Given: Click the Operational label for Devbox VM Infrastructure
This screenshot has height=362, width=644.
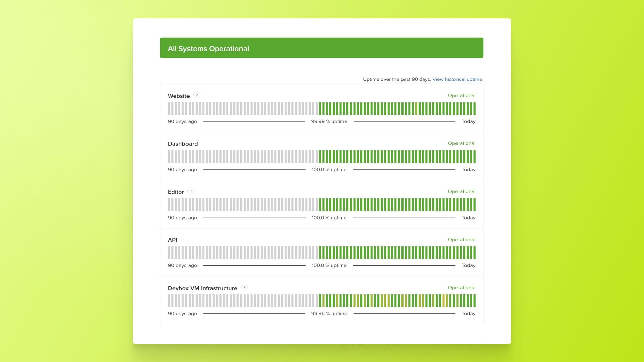Looking at the screenshot, I should pos(462,287).
